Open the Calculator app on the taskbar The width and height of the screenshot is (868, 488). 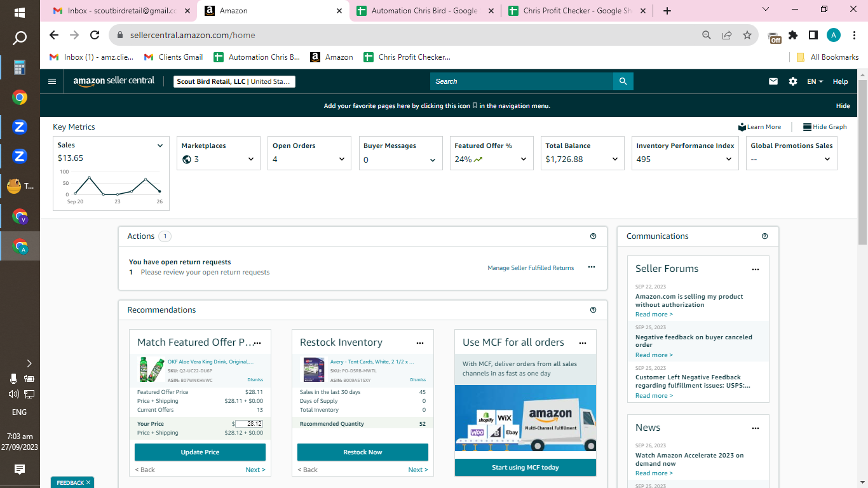point(20,67)
